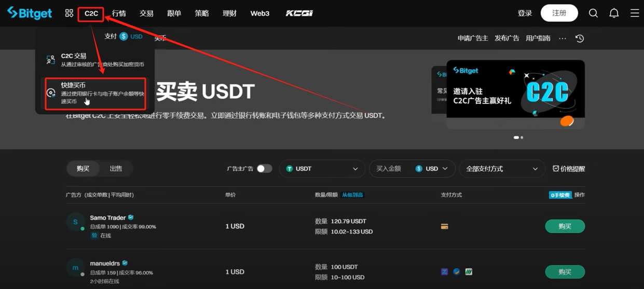The width and height of the screenshot is (644, 289).
Task: Click the 10.02–133 USD limit
Action: (352, 232)
